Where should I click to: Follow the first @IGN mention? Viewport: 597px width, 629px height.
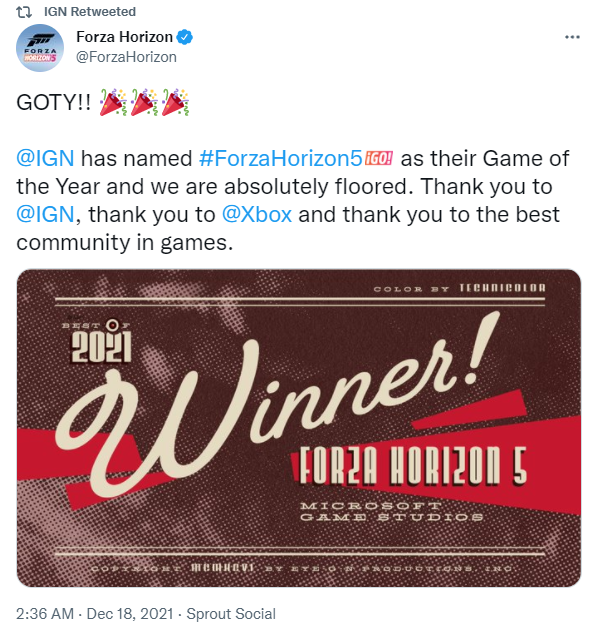pyautogui.click(x=45, y=158)
